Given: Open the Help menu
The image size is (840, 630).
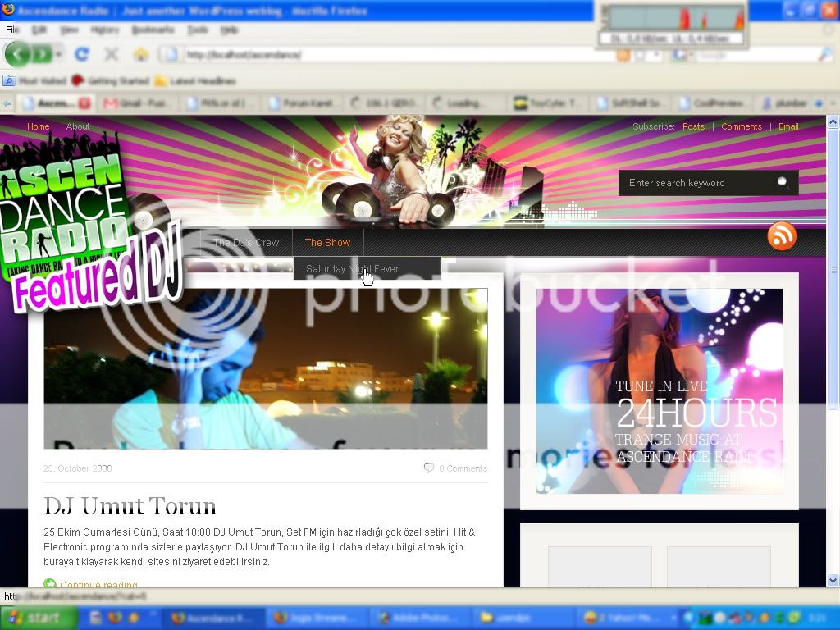Looking at the screenshot, I should point(230,30).
